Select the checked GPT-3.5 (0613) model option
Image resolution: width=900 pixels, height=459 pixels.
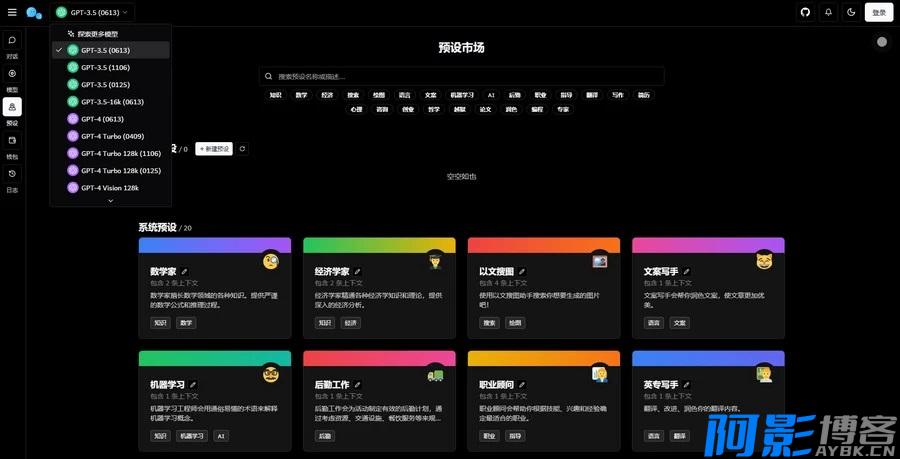111,50
